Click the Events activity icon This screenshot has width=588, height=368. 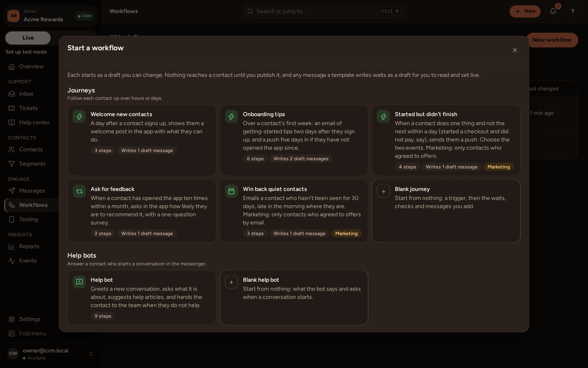[x=12, y=261]
